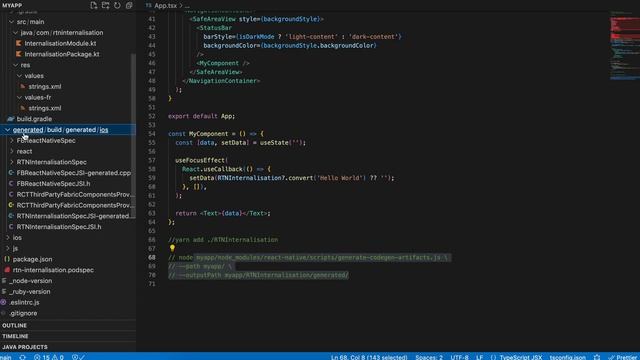Open the package.json file
640x360 pixels.
(x=32, y=259)
